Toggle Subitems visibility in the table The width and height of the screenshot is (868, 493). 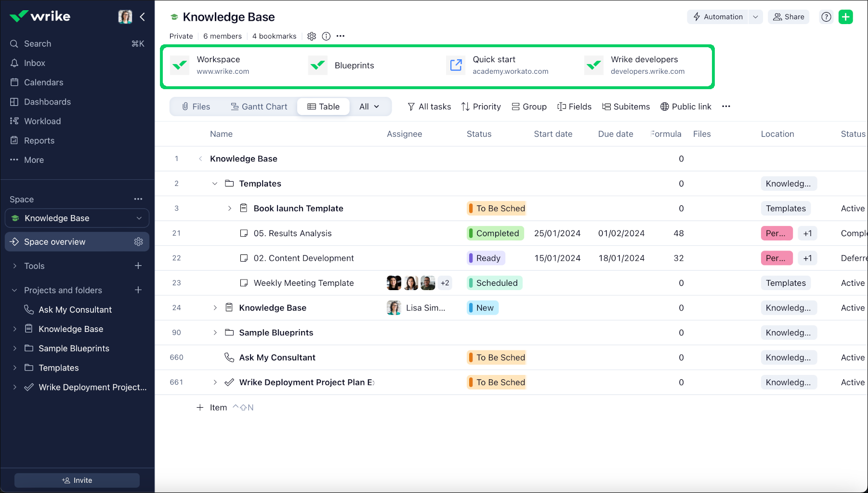pyautogui.click(x=626, y=107)
